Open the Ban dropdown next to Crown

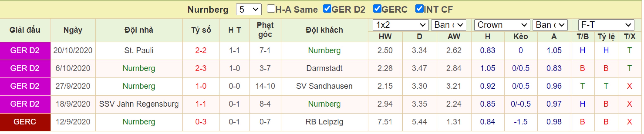click(x=550, y=25)
